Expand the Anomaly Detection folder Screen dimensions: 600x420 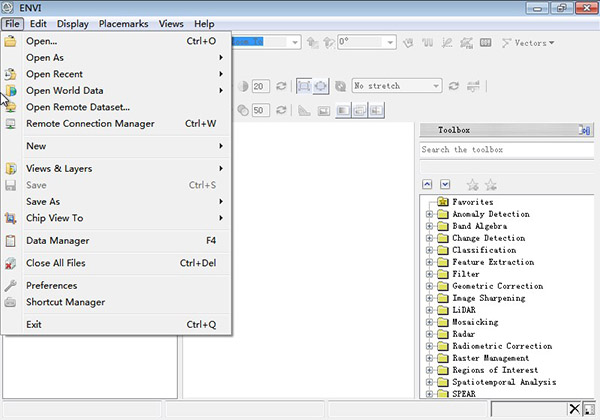click(429, 214)
